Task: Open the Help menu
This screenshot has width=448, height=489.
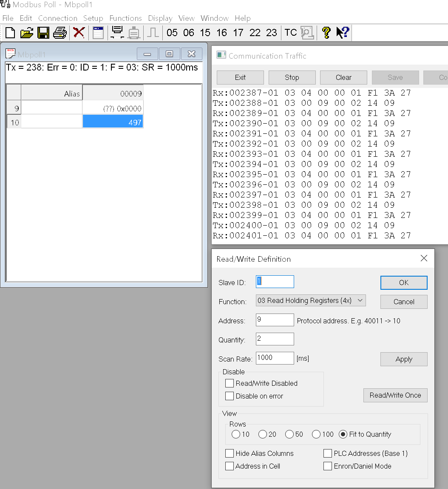Action: point(242,18)
